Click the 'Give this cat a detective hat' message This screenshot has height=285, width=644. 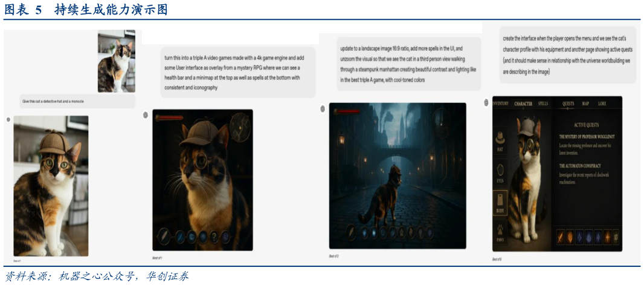[54, 100]
